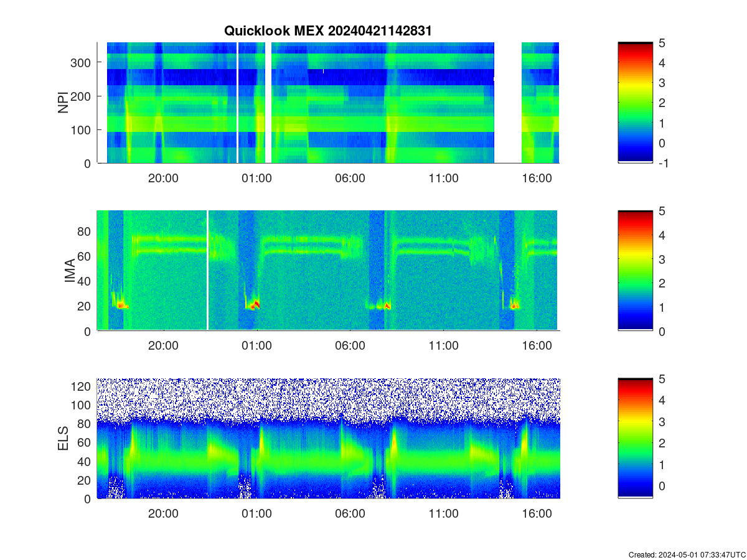Click the 120 tick on the ELS y-axis
Screen dimensions: 747x560
(x=82, y=386)
